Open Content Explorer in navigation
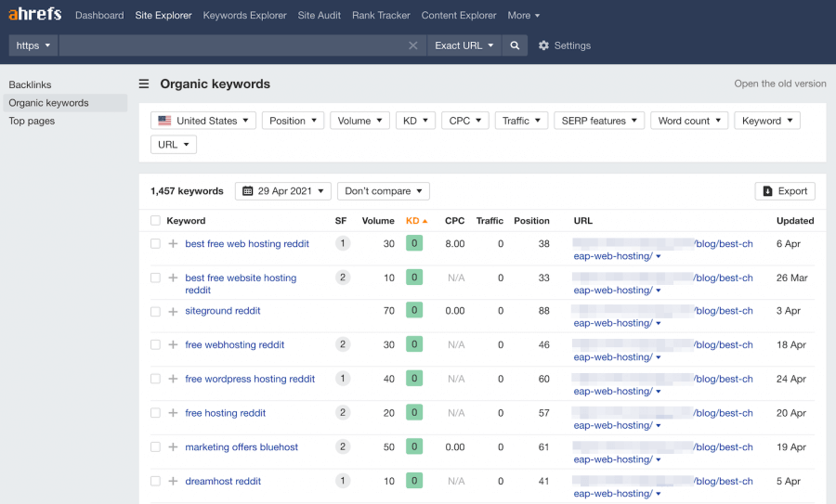The image size is (836, 504). (x=459, y=16)
